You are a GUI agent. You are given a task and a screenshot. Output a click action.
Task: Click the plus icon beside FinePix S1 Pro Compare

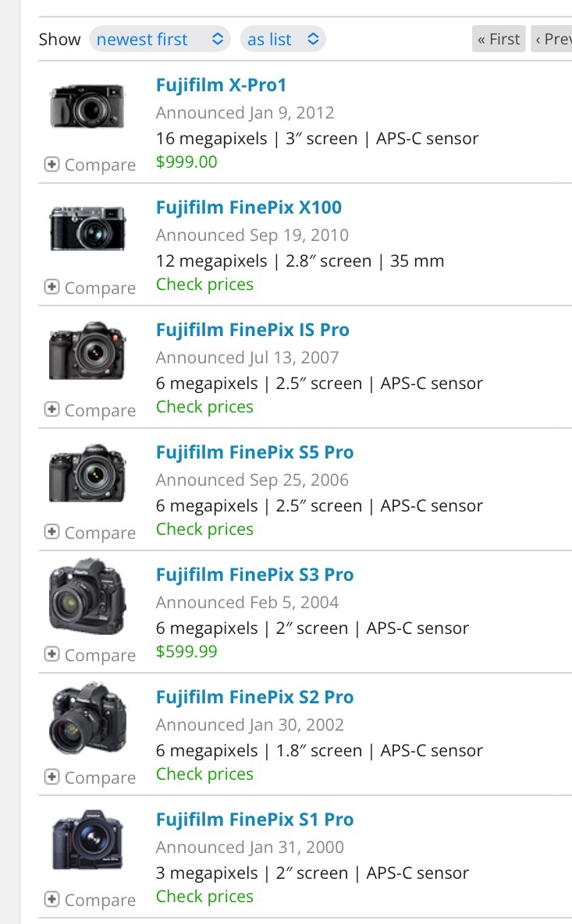tap(52, 900)
